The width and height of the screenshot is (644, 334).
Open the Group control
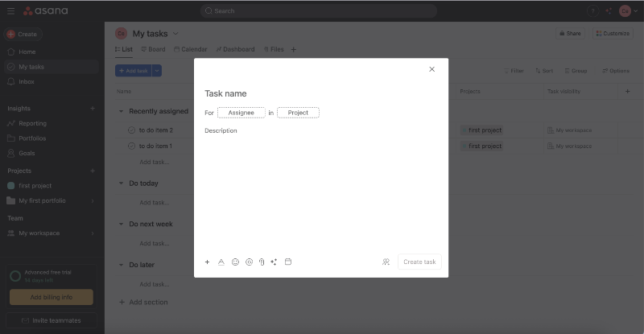tap(576, 71)
